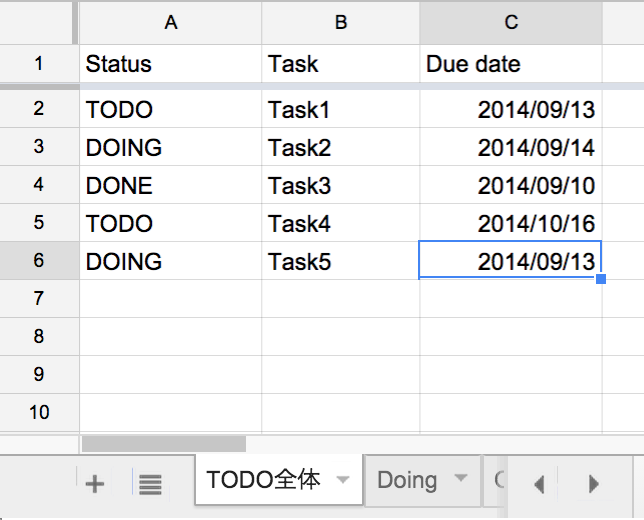Click the add sheet plus icon
The width and height of the screenshot is (644, 520).
click(95, 485)
